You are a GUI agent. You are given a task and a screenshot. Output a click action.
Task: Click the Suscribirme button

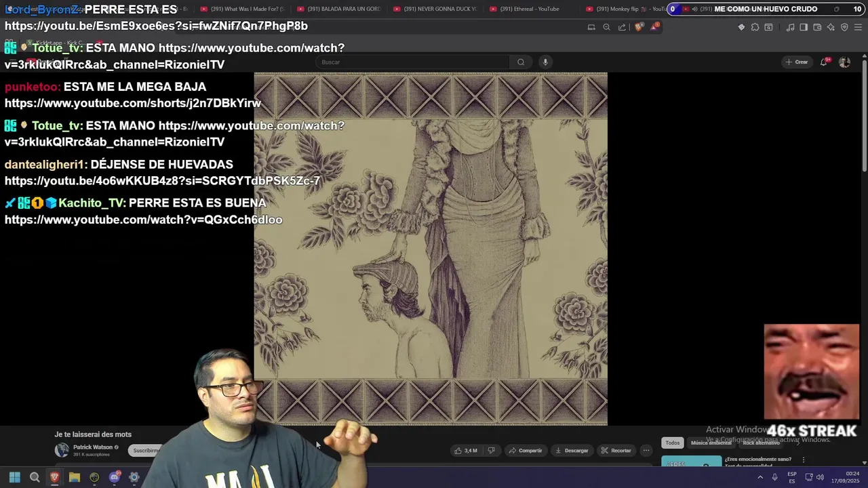[x=146, y=451]
